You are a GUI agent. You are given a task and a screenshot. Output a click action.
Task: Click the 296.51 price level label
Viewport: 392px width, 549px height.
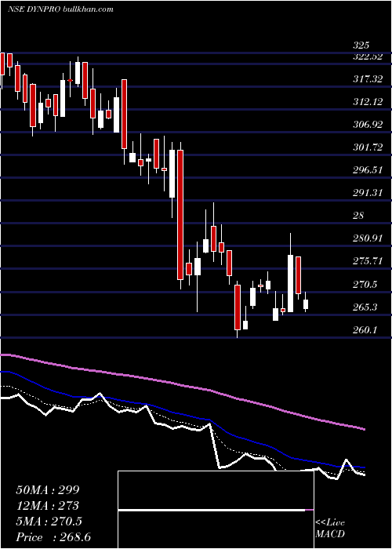pyautogui.click(x=368, y=170)
